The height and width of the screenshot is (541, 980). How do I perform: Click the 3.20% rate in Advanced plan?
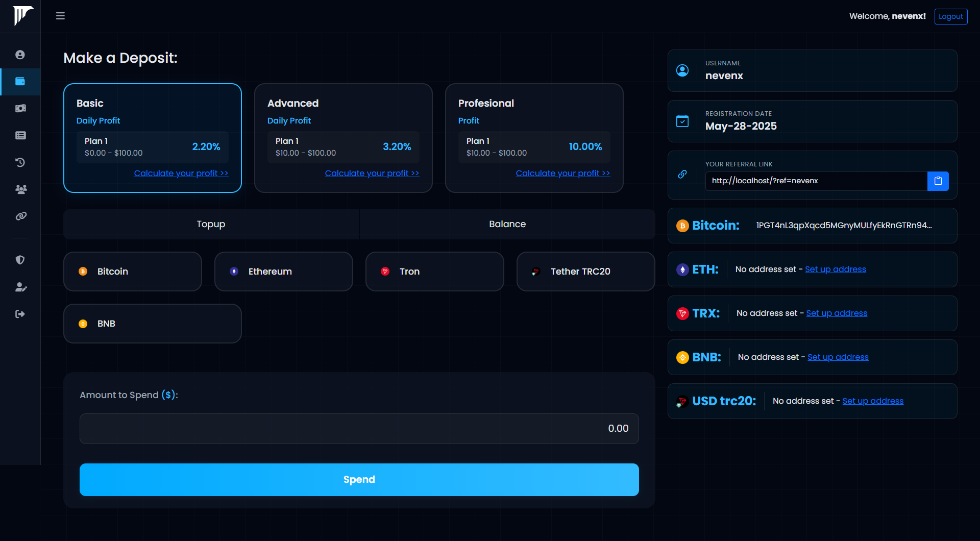click(x=397, y=147)
